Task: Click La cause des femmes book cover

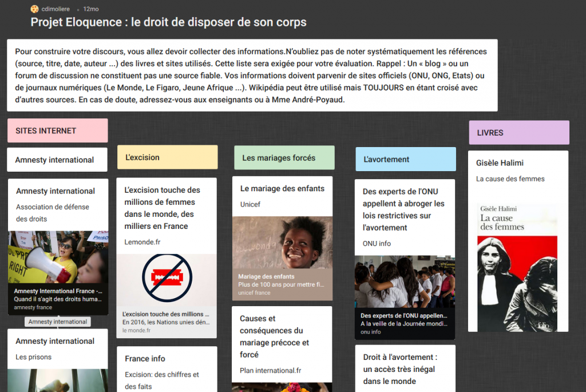Action: [517, 267]
